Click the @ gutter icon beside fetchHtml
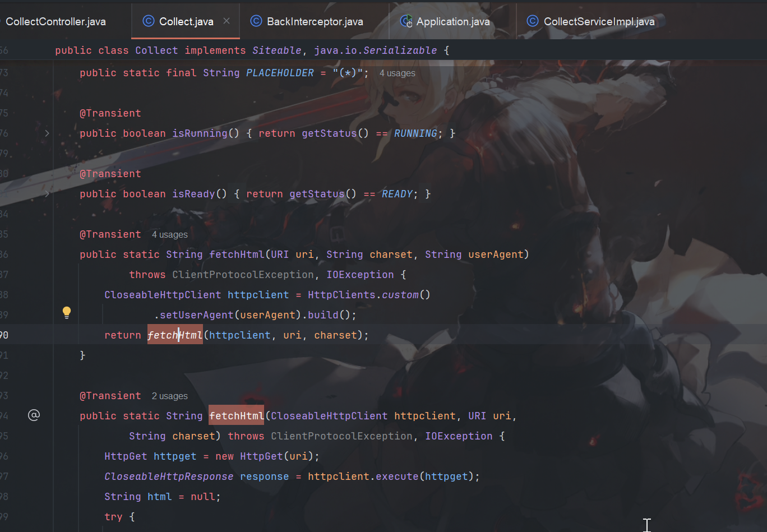The height and width of the screenshot is (532, 767). coord(34,415)
